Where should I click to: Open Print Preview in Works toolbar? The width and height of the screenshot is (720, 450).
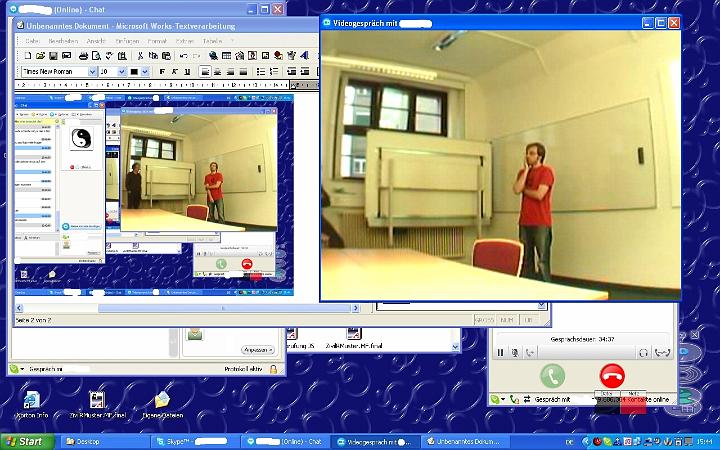tap(96, 56)
